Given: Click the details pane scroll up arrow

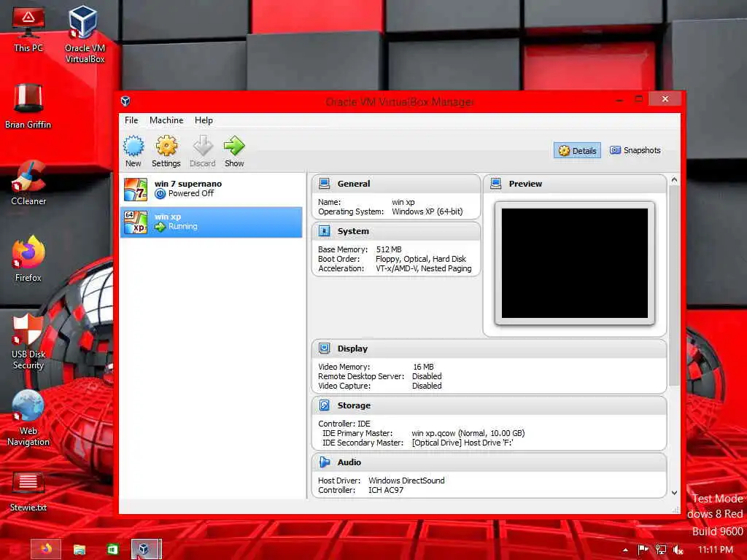Looking at the screenshot, I should (x=674, y=180).
